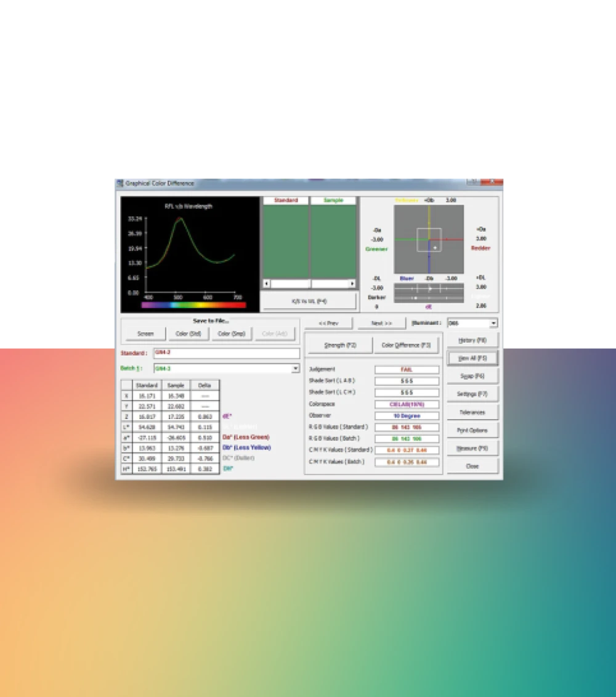Click the Graphical Color Difference title bar icon
Viewport: 616px width, 697px height.
click(x=120, y=183)
